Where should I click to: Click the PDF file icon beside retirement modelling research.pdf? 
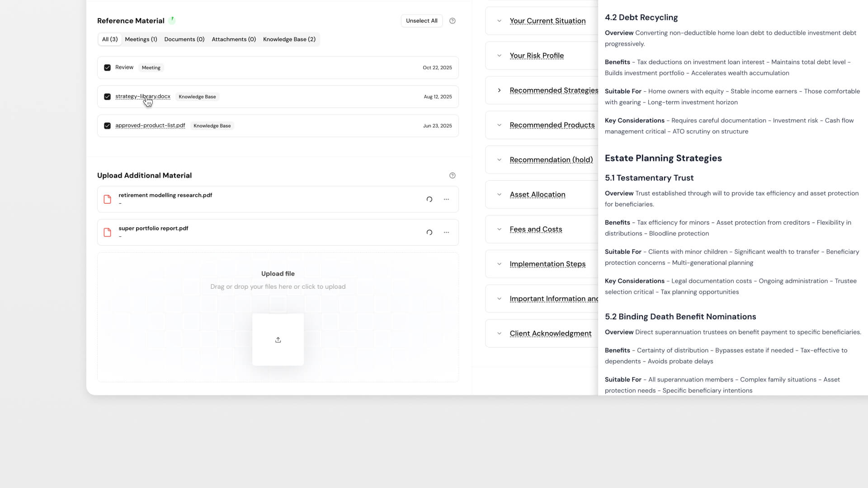click(x=107, y=199)
